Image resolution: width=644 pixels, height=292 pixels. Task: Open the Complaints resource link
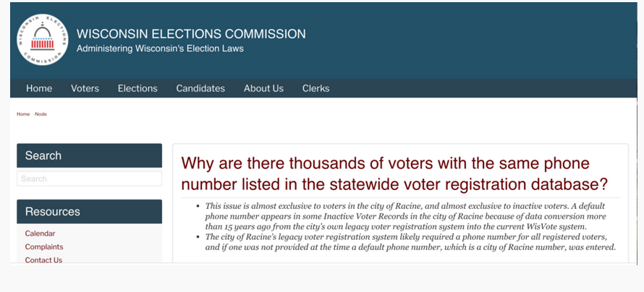(x=44, y=246)
